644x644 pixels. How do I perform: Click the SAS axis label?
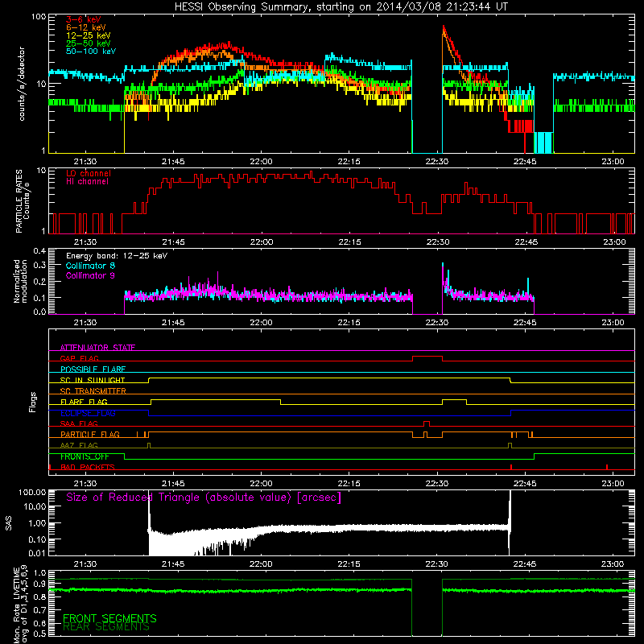click(9, 523)
